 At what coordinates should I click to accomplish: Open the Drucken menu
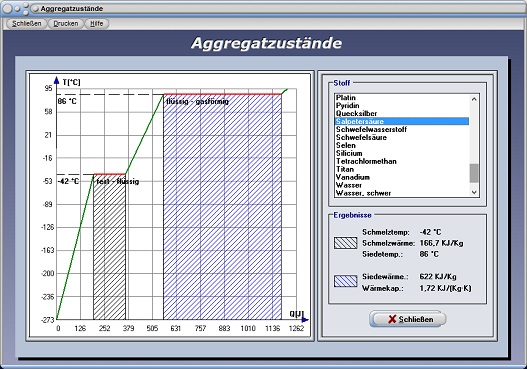pos(66,24)
